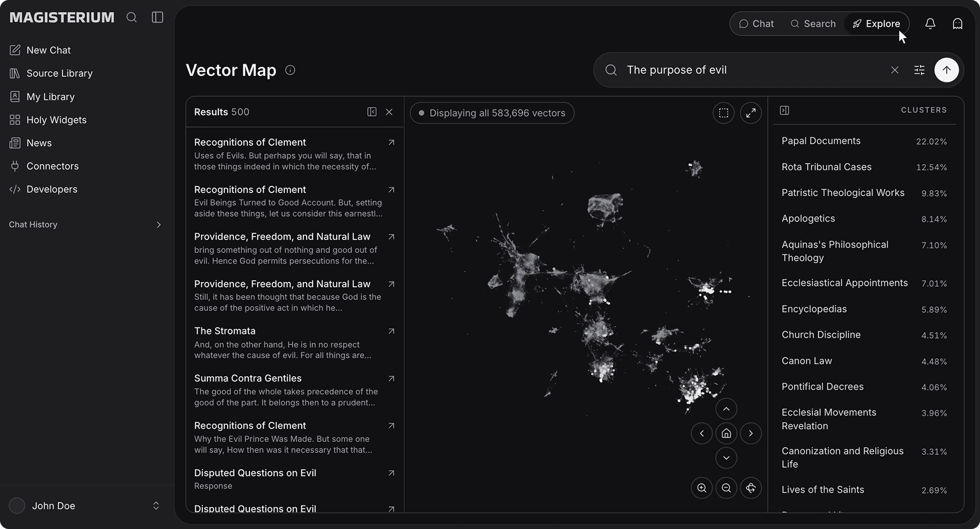980x529 pixels.
Task: Switch to the Search tab
Action: click(813, 23)
